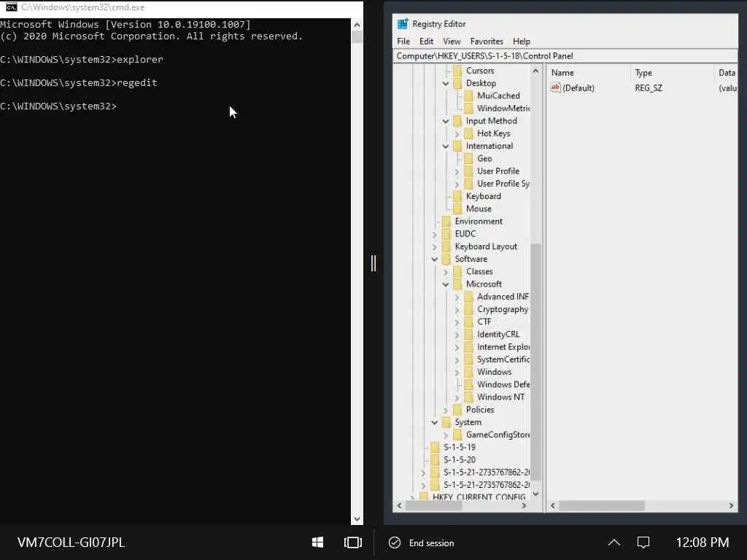Show hidden tray icons chevron
The image size is (747, 560).
click(x=614, y=542)
